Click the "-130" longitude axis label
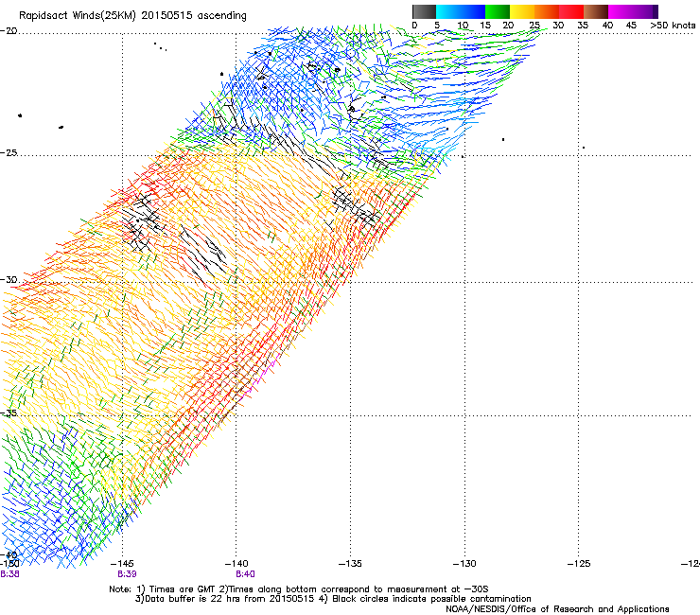The height and width of the screenshot is (615, 700). click(x=464, y=564)
